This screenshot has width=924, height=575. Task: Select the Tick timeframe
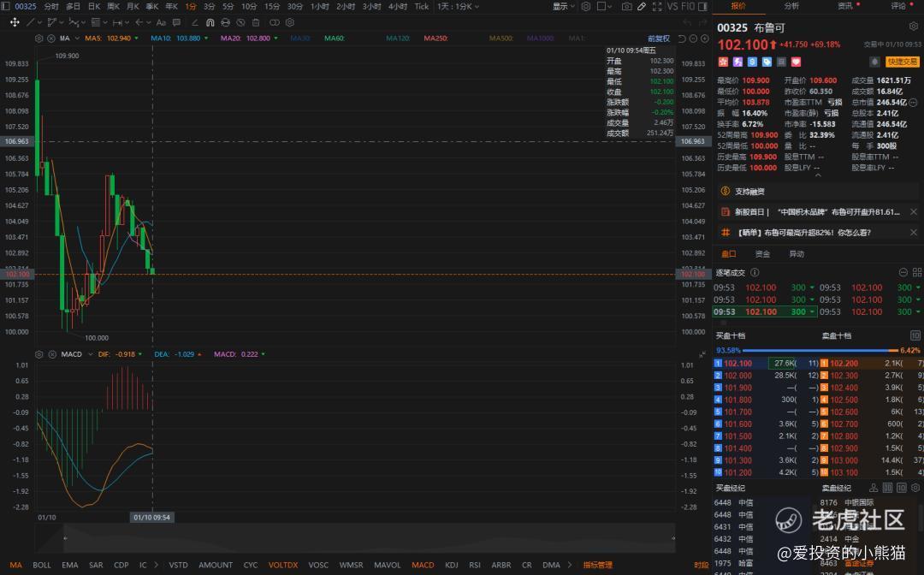[x=421, y=6]
